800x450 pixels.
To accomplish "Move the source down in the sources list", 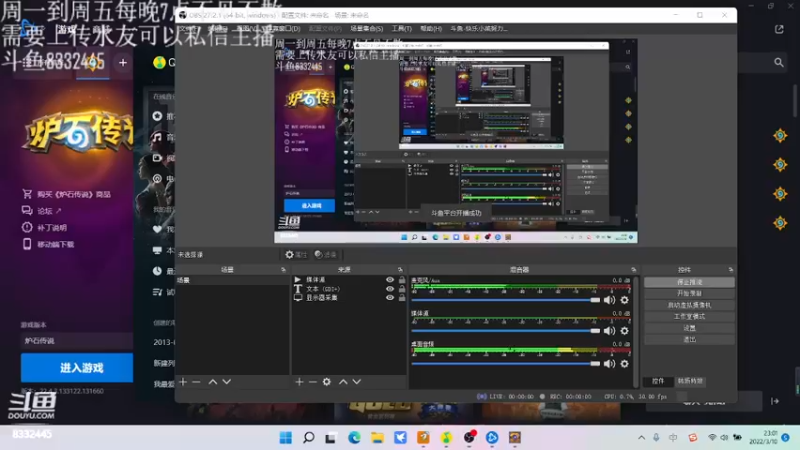I will pos(357,382).
